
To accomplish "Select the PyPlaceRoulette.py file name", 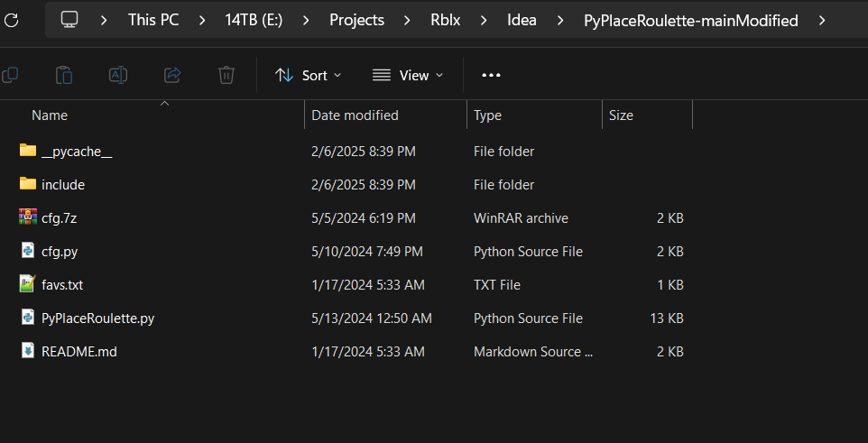I will click(98, 318).
